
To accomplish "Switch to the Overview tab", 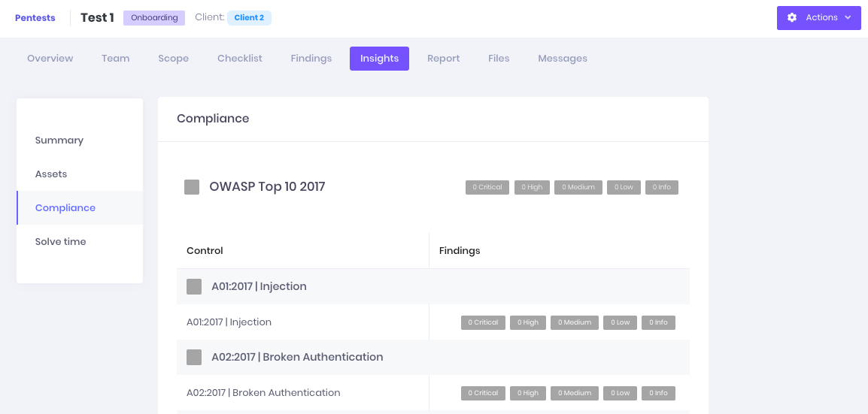I will click(50, 59).
